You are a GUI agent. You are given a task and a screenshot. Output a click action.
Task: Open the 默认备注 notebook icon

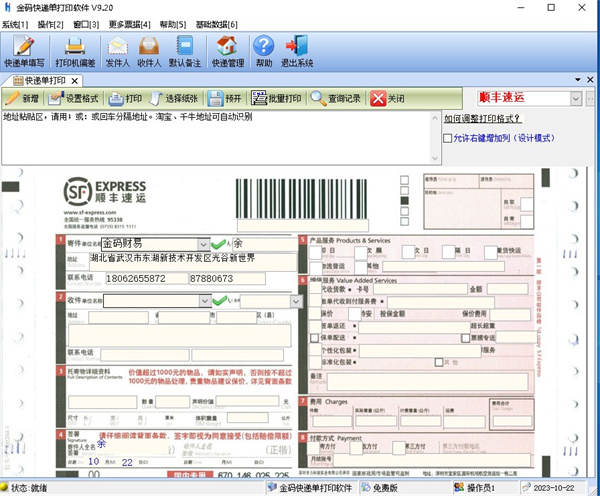tap(185, 51)
